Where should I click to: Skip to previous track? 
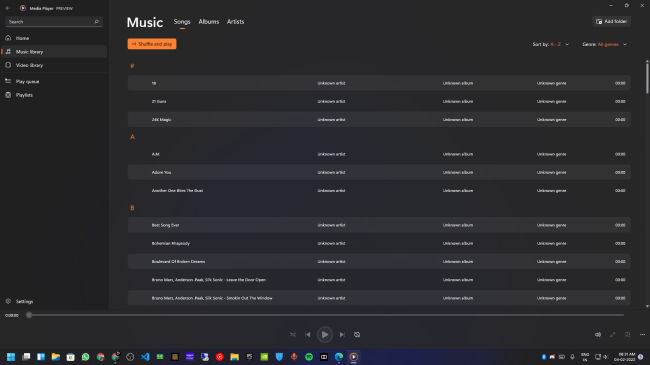point(308,335)
